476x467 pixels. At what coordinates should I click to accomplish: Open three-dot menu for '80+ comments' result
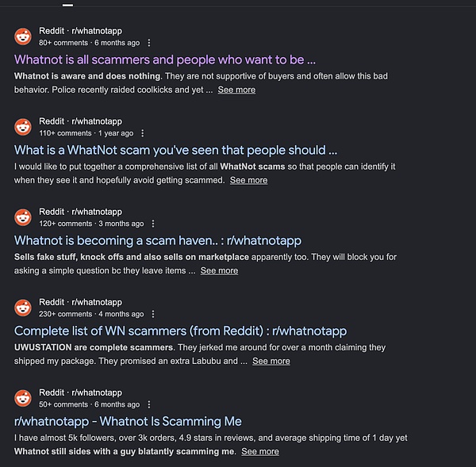149,43
